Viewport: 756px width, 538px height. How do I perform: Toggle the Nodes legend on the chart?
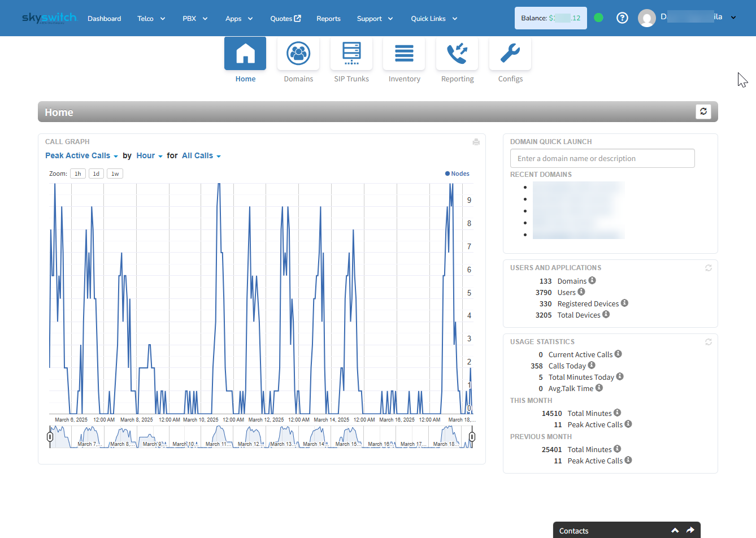[457, 173]
